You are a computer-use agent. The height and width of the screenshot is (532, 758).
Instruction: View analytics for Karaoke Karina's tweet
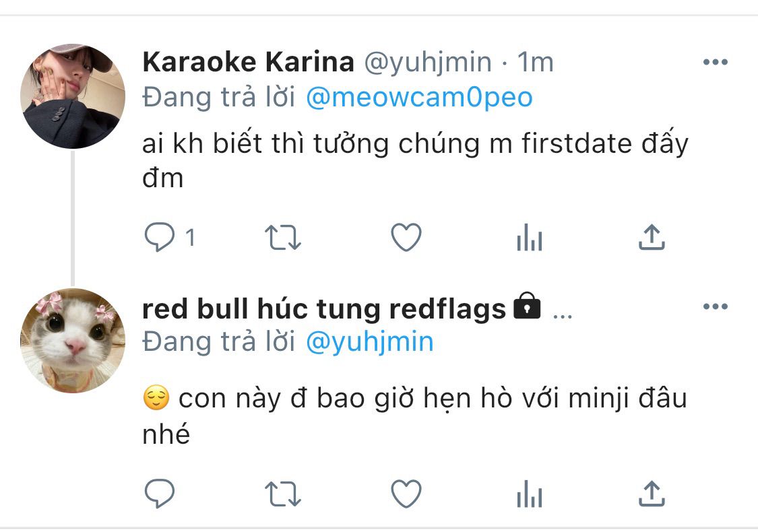coord(530,237)
